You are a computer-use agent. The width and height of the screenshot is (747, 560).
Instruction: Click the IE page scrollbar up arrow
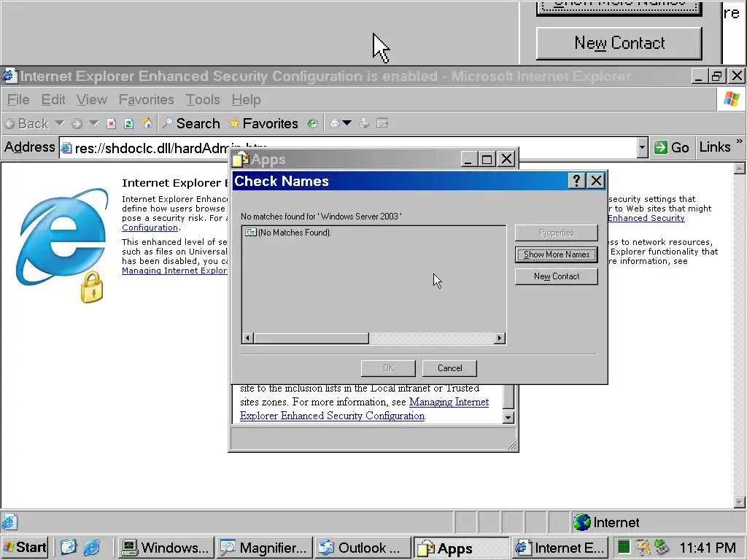tap(740, 168)
